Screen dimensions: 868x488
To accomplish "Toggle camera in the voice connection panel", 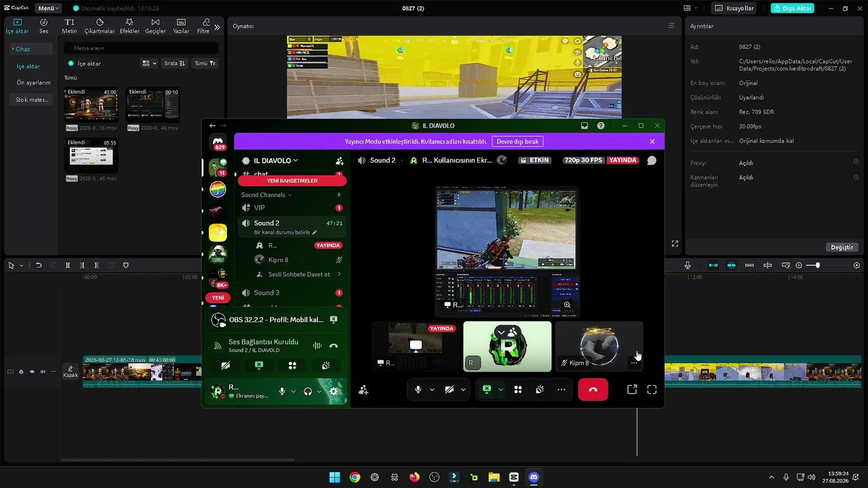I will [x=226, y=365].
